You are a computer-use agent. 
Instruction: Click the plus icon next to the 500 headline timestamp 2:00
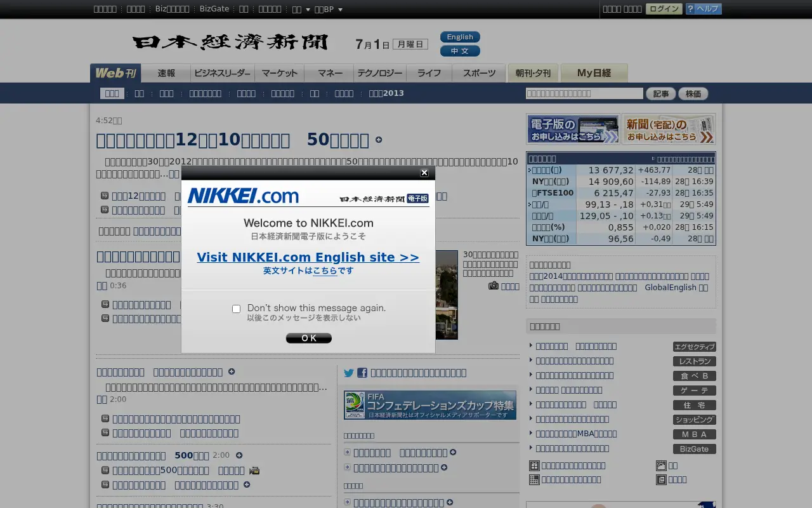tap(239, 455)
